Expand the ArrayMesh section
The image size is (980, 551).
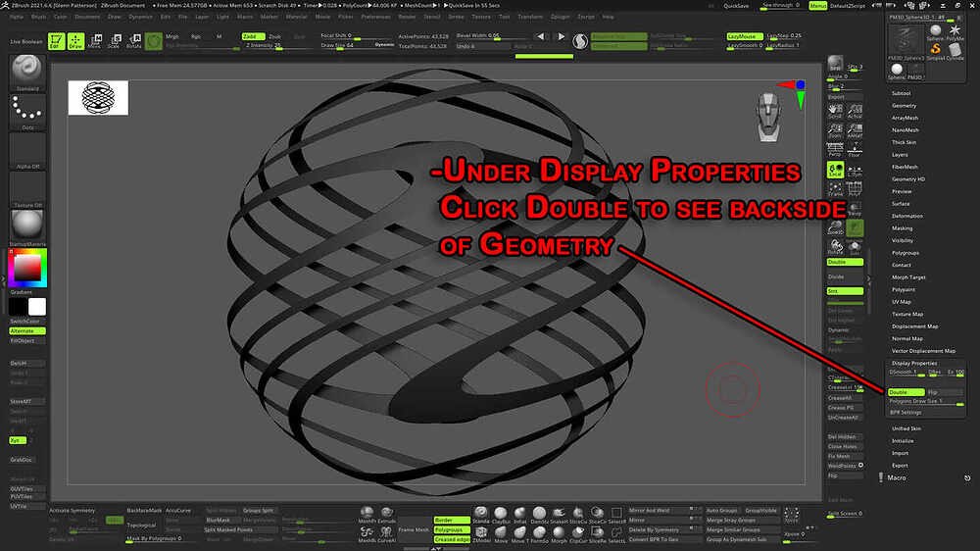point(905,118)
